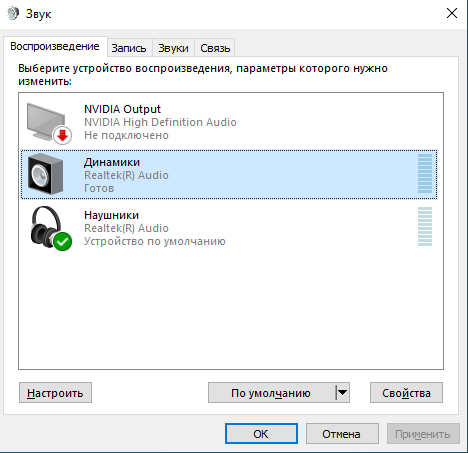This screenshot has height=453, width=468.
Task: Open dropdown arrow next to По умолчанию
Action: (342, 393)
